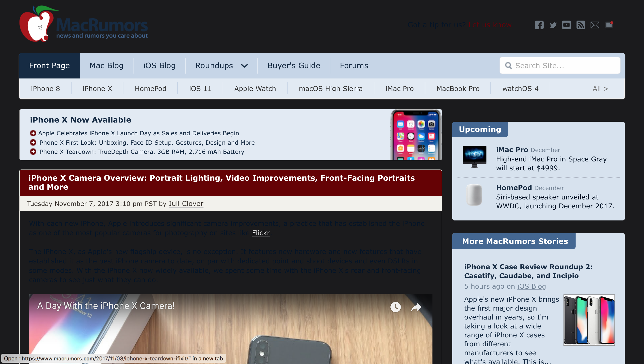Open iMac Pro upcoming entry title
The height and width of the screenshot is (364, 644).
tap(512, 150)
